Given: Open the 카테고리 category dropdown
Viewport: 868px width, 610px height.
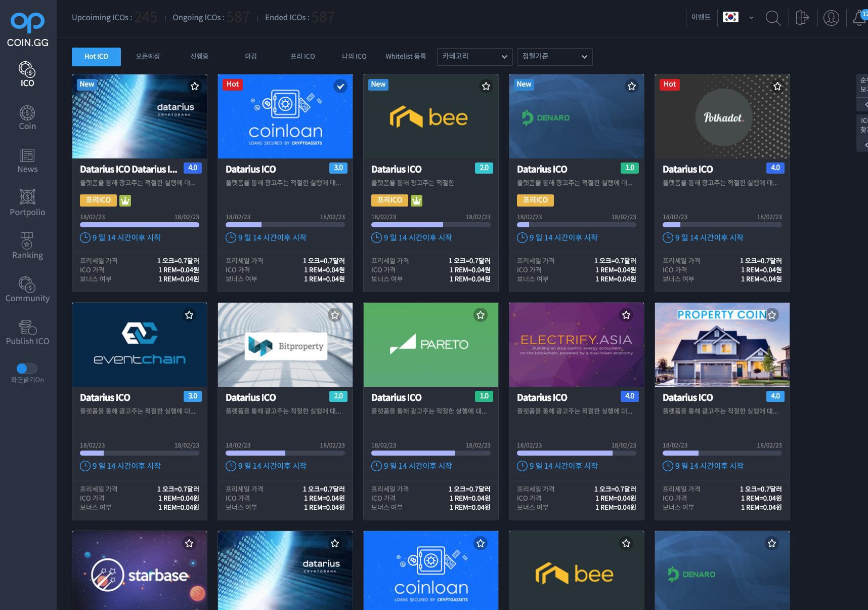Looking at the screenshot, I should coord(474,57).
